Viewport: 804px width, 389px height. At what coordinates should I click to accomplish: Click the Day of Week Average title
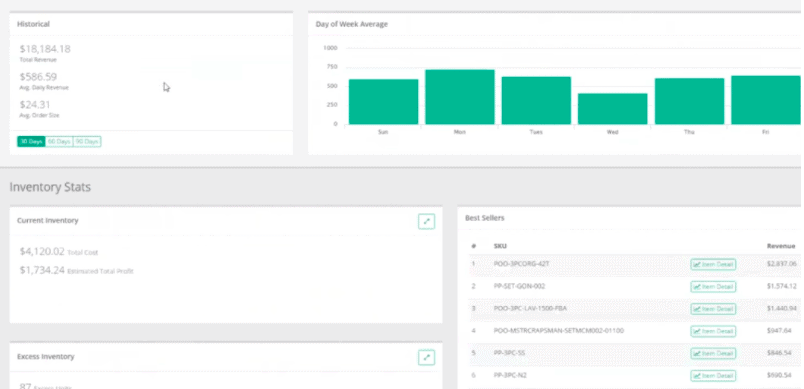click(x=352, y=24)
